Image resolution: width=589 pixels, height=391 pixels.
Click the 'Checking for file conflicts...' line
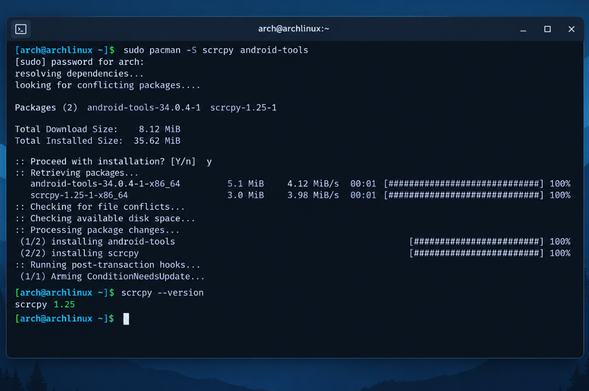coord(100,207)
